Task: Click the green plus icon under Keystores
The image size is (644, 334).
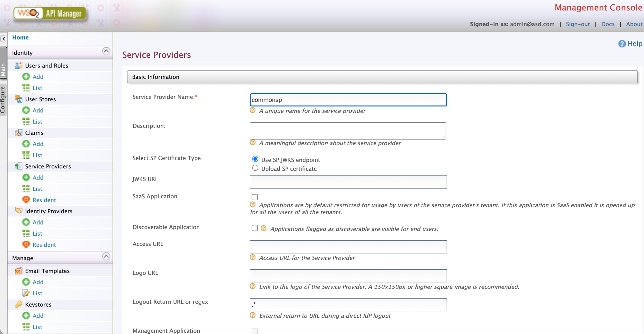Action: pos(26,315)
